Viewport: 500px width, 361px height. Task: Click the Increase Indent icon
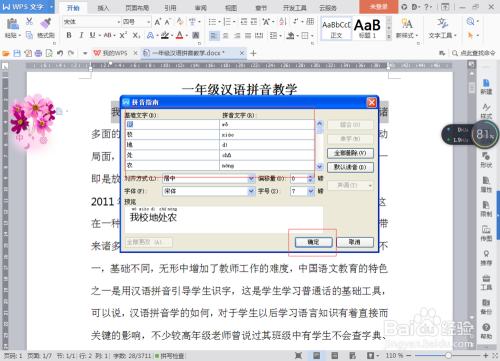(254, 22)
